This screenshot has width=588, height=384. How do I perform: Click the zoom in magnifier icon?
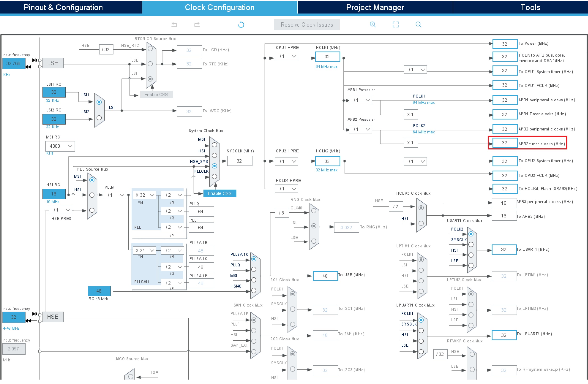pos(372,24)
